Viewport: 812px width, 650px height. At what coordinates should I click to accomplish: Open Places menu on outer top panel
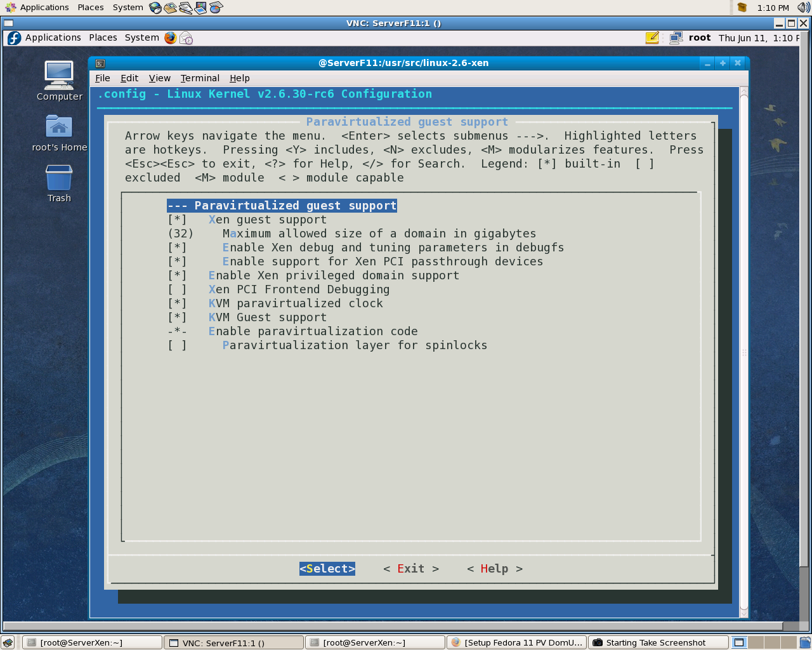[91, 8]
